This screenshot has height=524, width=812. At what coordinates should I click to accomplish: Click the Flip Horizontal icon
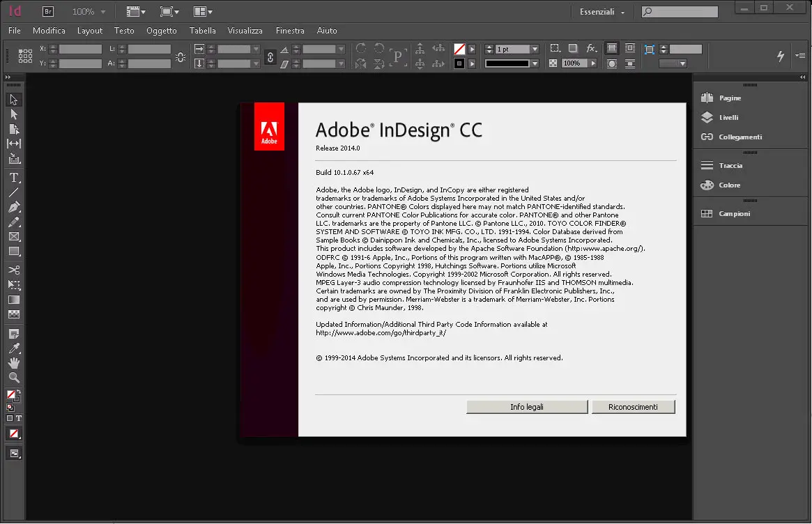pos(361,63)
